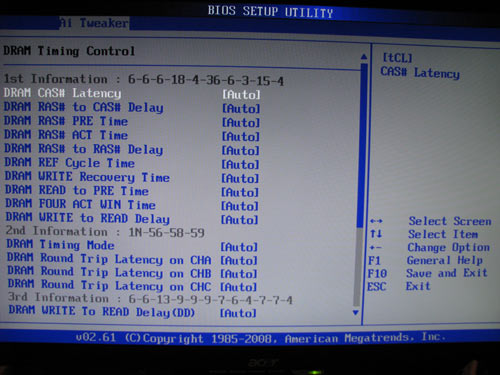Click the [tCL] help text

coord(397,58)
